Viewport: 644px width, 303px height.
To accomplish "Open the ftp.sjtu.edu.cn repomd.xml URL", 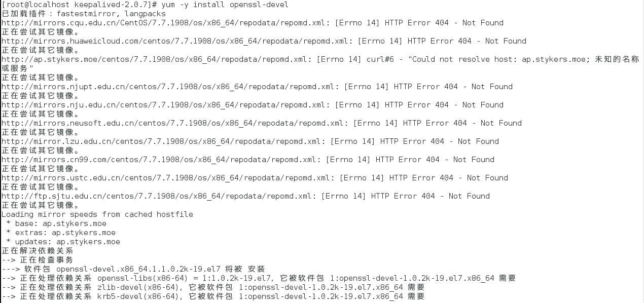I will click(x=158, y=196).
